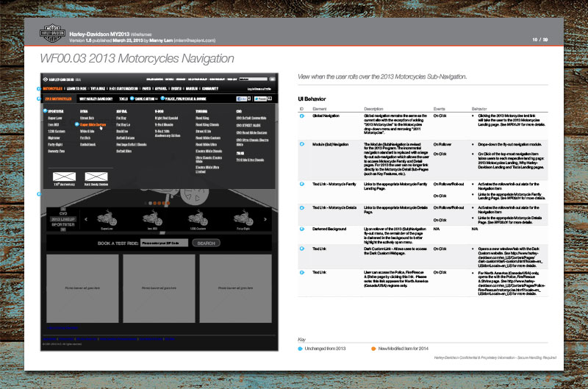Open the Street Bob link under Dyna
The image size is (588, 389).
[x=87, y=118]
